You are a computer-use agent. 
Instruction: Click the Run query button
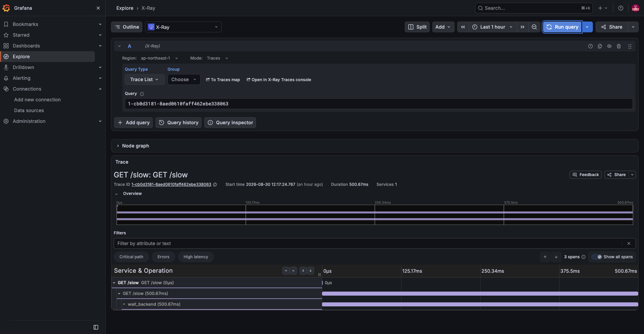click(563, 27)
